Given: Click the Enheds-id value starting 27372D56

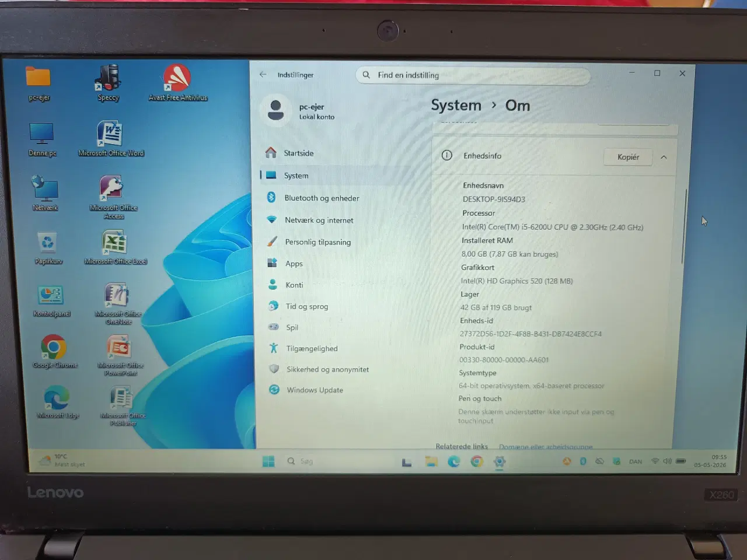Looking at the screenshot, I should [530, 334].
